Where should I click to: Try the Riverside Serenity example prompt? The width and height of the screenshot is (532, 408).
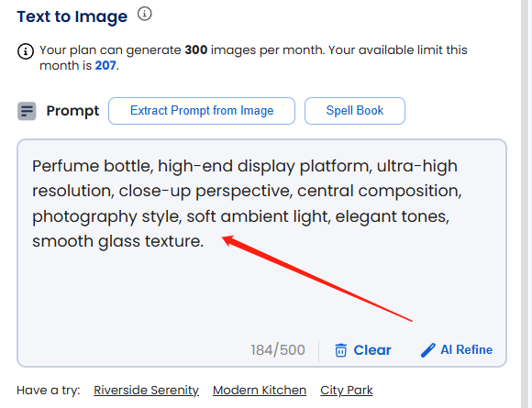coord(146,391)
